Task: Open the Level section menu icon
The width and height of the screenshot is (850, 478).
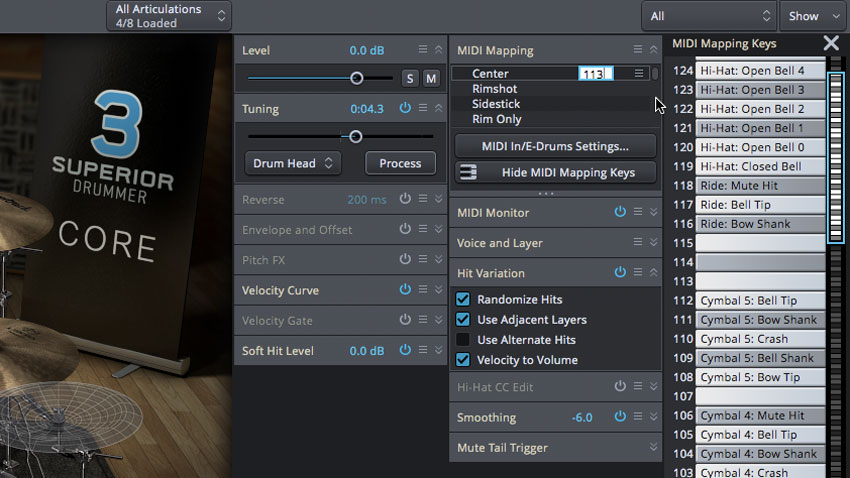Action: [x=423, y=50]
